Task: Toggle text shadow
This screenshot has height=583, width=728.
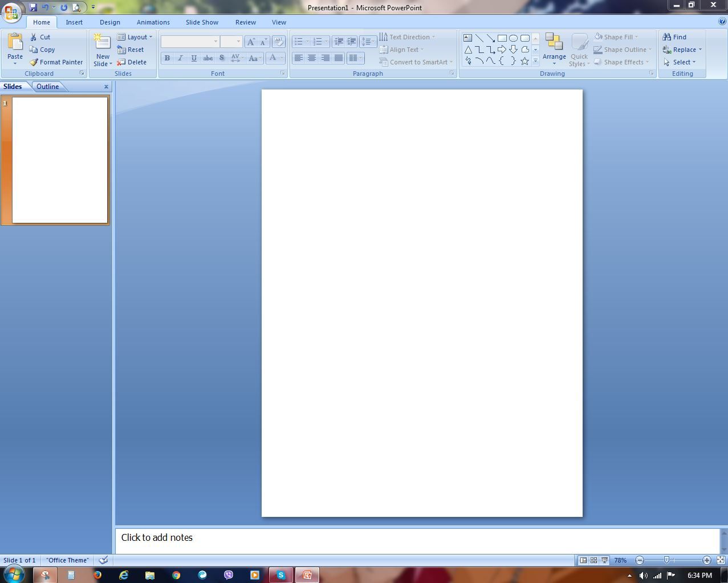Action: [222, 58]
